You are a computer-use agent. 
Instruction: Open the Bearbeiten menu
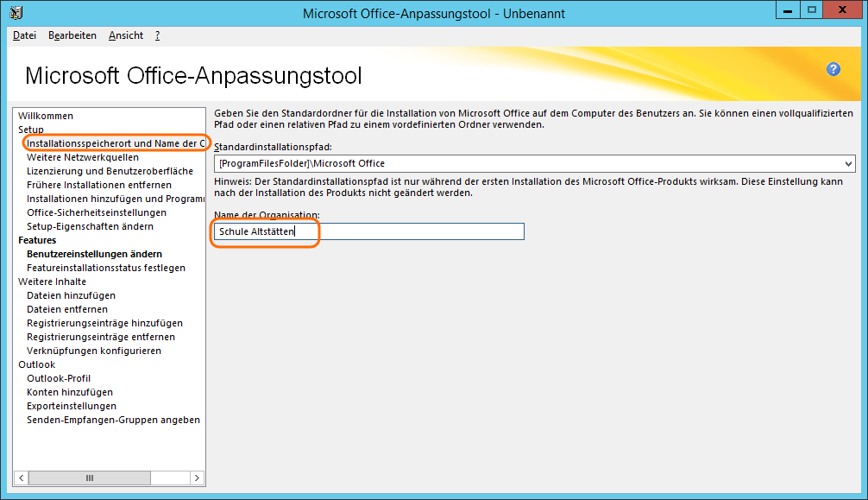tap(72, 35)
